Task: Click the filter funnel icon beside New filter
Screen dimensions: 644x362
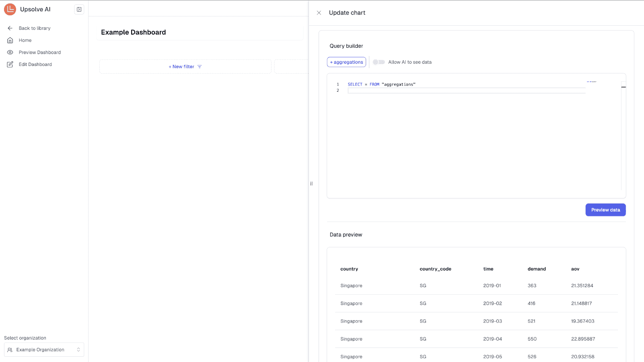Action: pyautogui.click(x=200, y=66)
